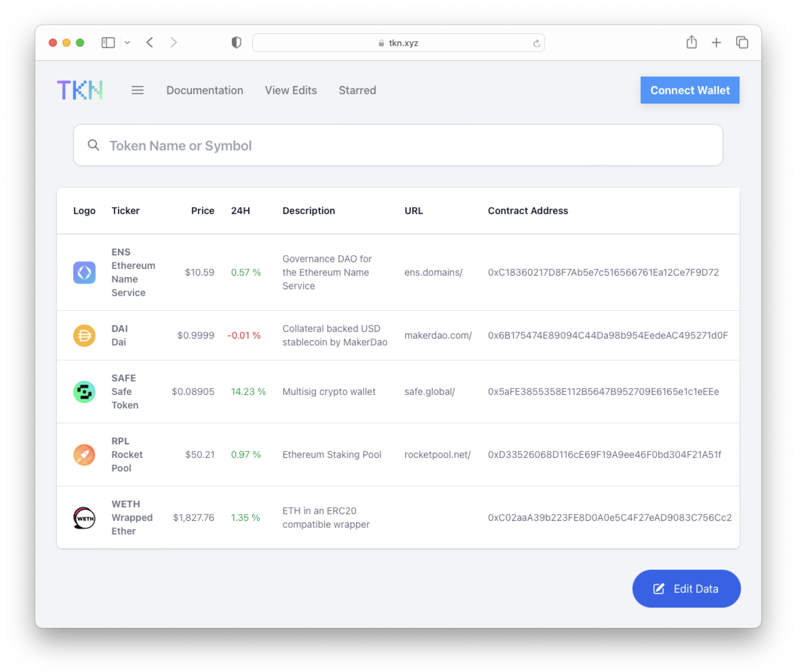This screenshot has width=804, height=672.
Task: Open the Safari share button
Action: 691,42
